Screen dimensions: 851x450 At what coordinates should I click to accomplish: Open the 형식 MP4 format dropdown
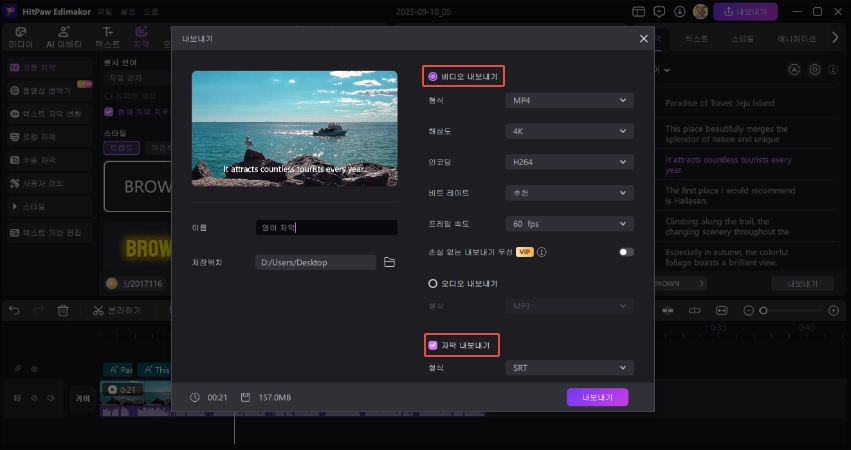(x=569, y=100)
